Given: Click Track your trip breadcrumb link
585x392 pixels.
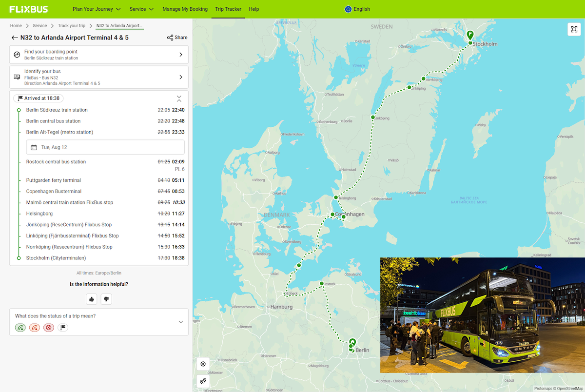Looking at the screenshot, I should coord(71,25).
